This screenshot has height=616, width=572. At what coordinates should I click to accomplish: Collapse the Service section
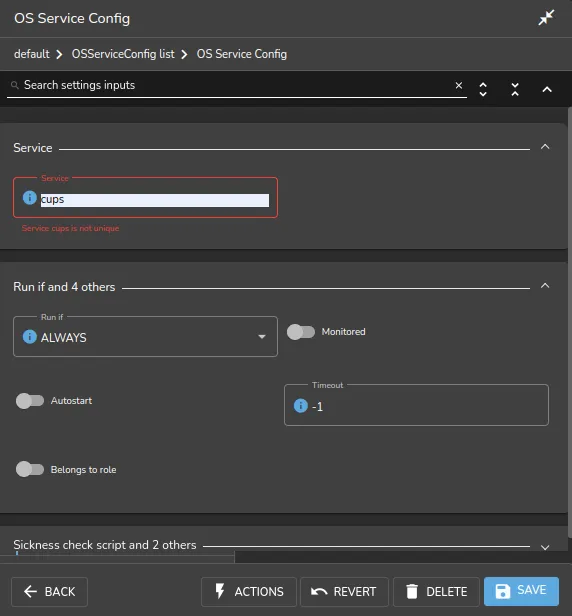pyautogui.click(x=545, y=147)
